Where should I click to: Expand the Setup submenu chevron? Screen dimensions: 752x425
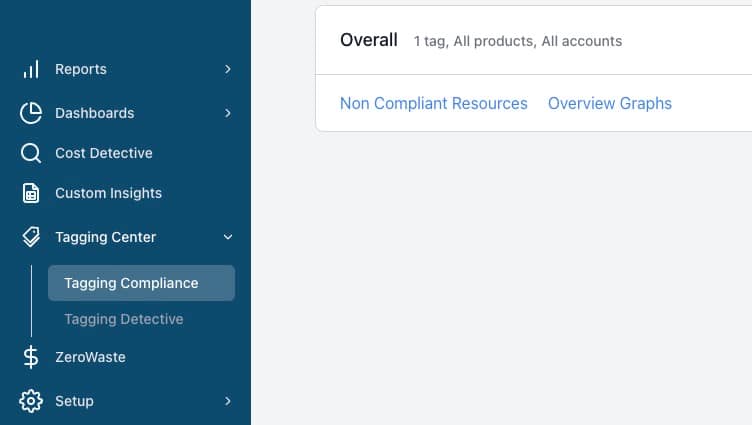pyautogui.click(x=228, y=401)
